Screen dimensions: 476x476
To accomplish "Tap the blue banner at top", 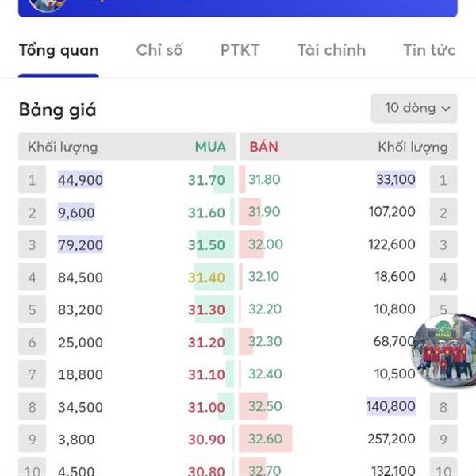I will pyautogui.click(x=238, y=7).
